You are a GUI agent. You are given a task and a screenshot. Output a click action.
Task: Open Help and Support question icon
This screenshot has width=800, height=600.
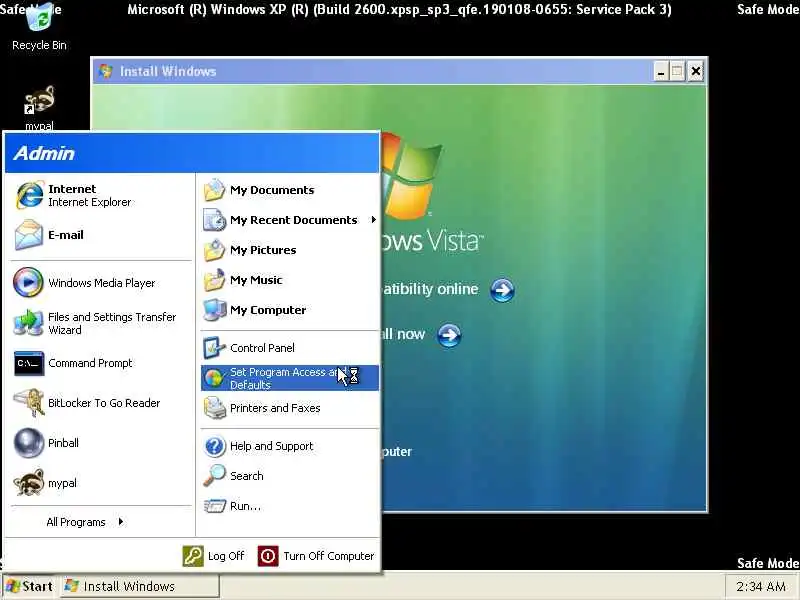tap(215, 446)
